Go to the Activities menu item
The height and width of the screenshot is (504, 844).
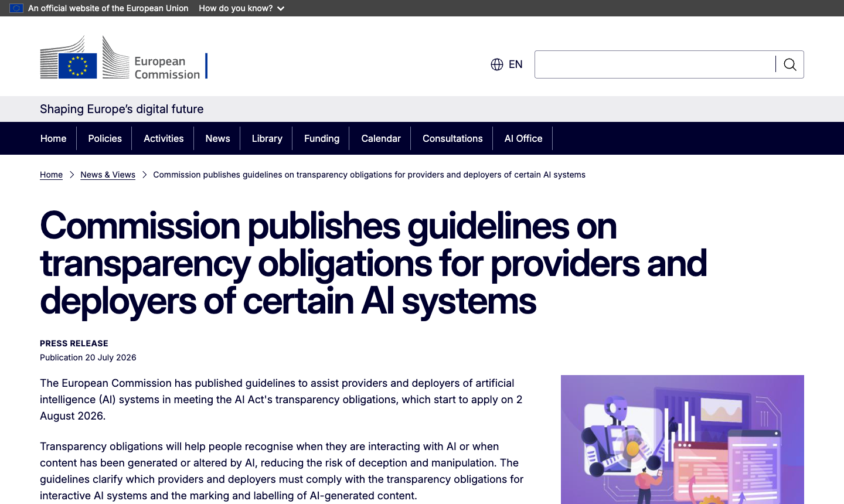click(164, 138)
